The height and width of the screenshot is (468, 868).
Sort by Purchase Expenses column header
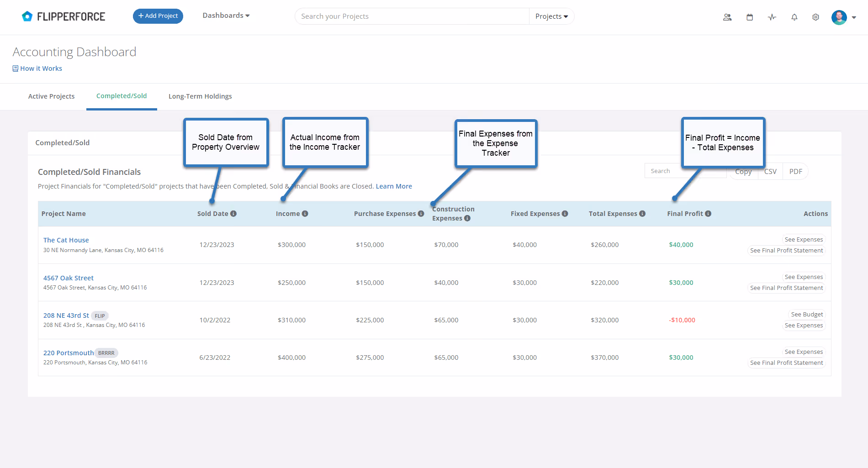pyautogui.click(x=385, y=214)
